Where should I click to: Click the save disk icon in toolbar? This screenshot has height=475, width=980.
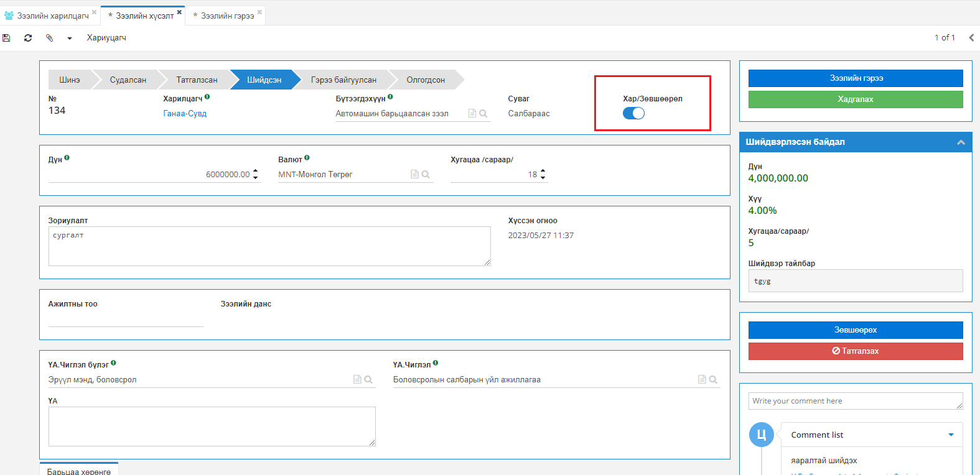coord(6,38)
